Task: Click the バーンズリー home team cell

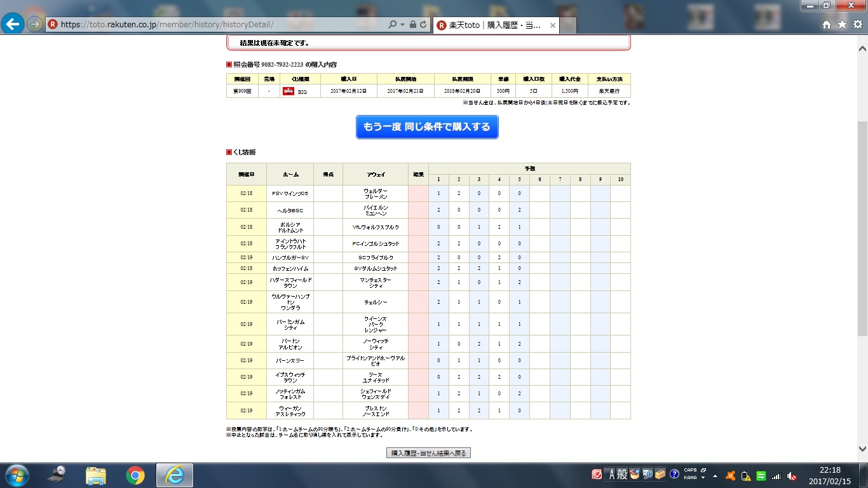Action: pyautogui.click(x=290, y=360)
